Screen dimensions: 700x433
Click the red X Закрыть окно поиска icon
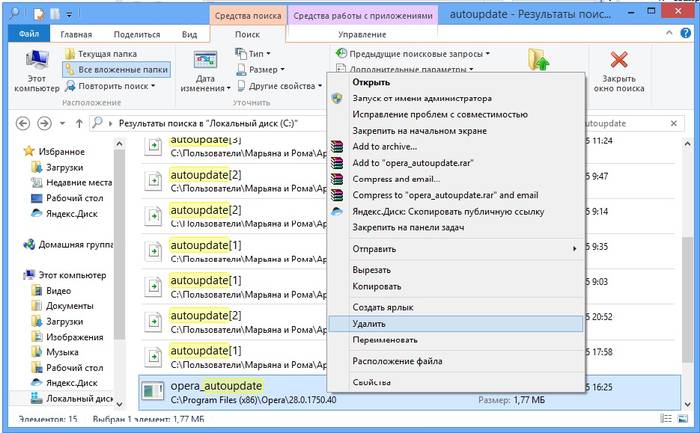(x=620, y=63)
